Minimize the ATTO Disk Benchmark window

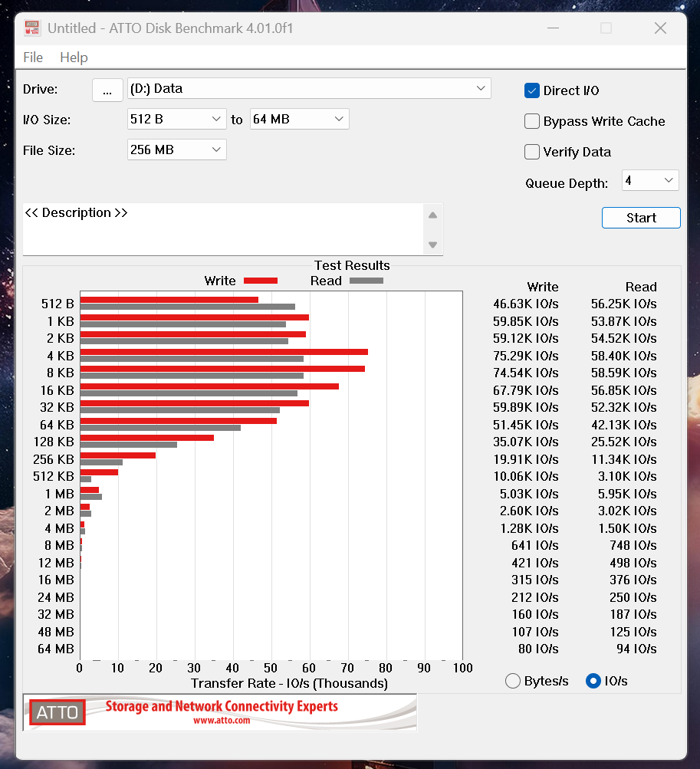[553, 28]
